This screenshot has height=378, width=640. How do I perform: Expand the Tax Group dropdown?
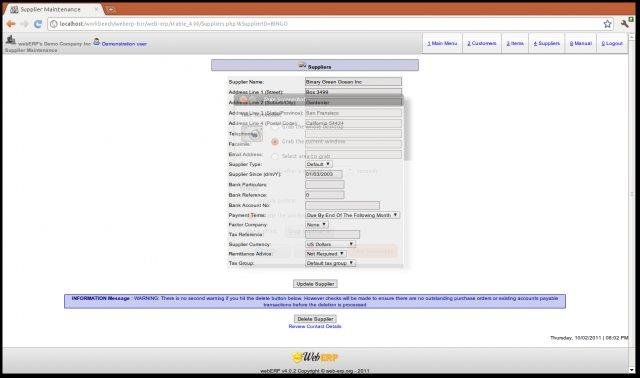(x=330, y=263)
